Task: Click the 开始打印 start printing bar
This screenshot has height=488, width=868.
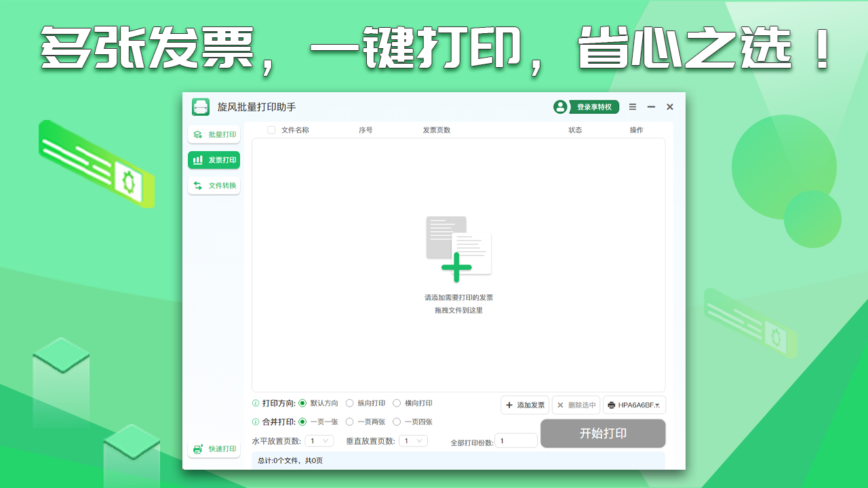Action: (x=602, y=434)
